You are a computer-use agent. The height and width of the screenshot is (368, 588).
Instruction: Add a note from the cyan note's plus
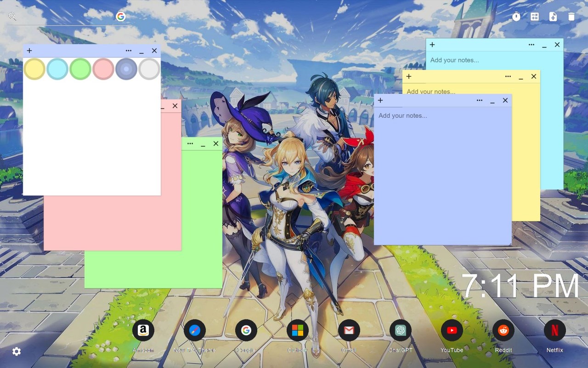[432, 45]
